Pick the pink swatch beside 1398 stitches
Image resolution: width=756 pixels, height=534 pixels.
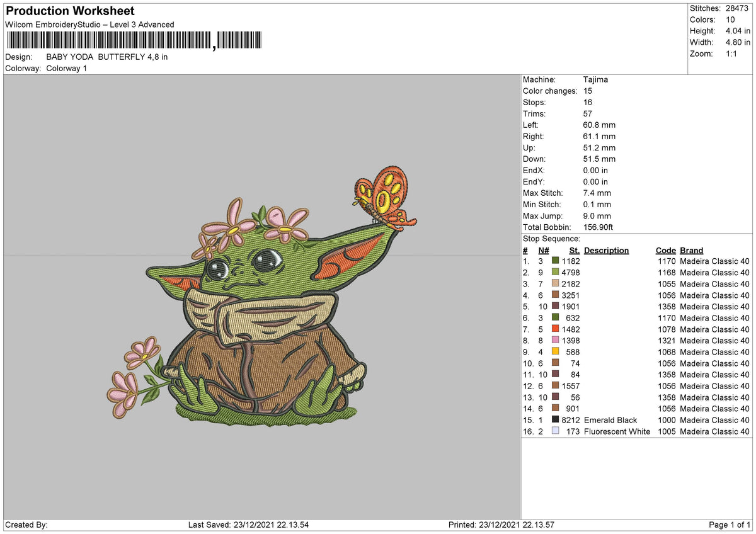pos(555,341)
